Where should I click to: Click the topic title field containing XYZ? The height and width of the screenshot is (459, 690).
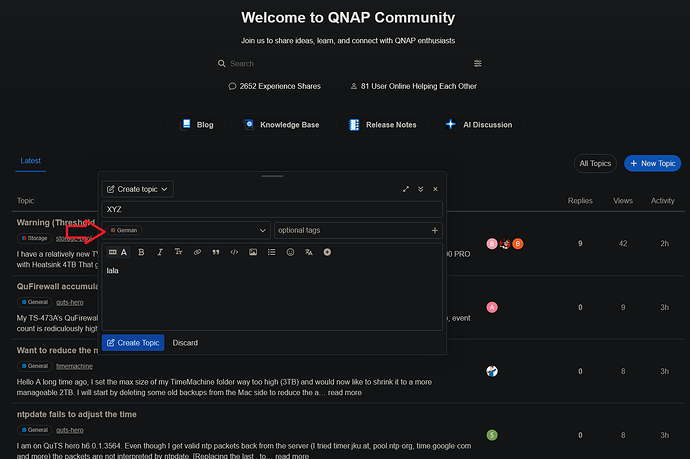point(272,209)
